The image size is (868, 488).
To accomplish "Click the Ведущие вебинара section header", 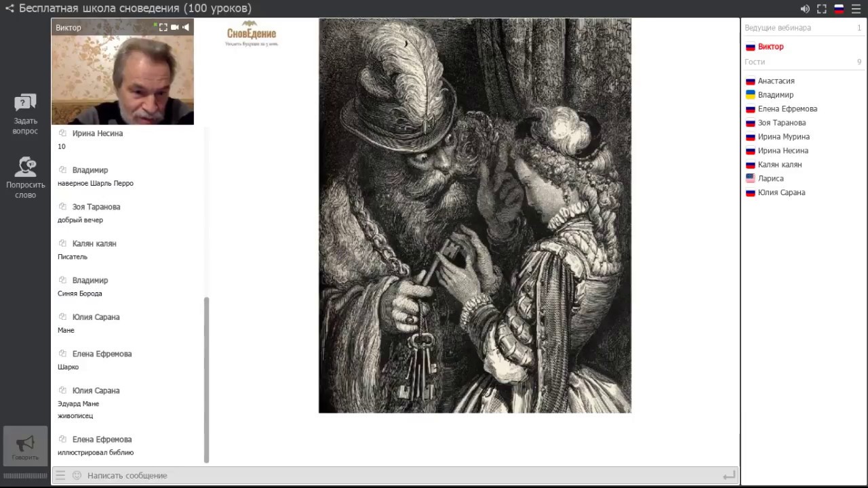I will coord(778,28).
